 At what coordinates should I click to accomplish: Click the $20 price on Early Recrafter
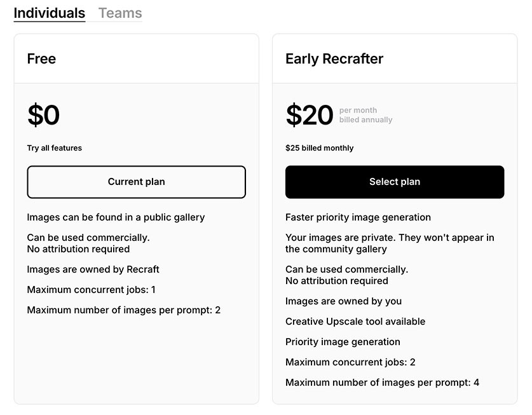point(309,116)
